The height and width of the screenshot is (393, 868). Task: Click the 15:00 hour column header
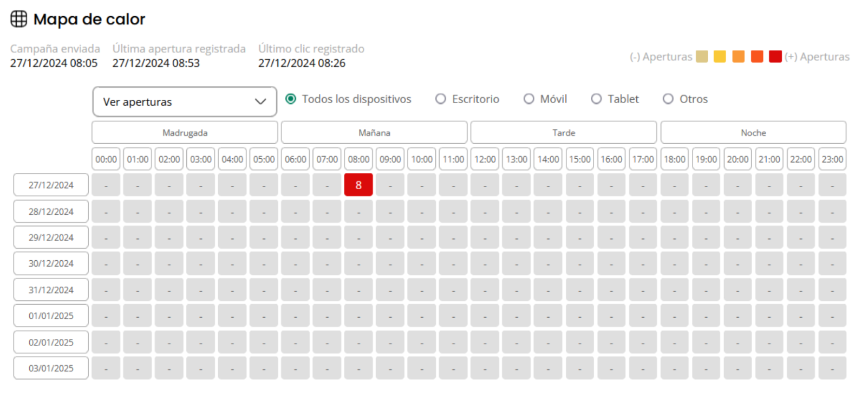[580, 159]
